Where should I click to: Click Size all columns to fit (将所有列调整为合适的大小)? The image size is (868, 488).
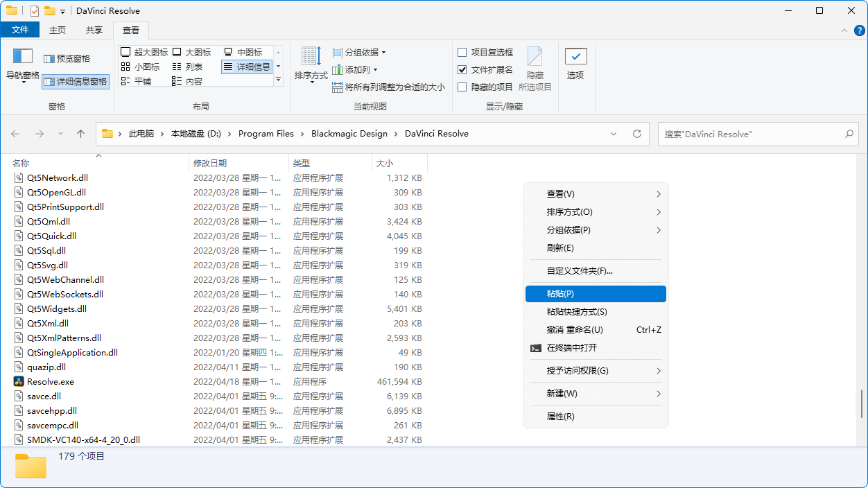(388, 87)
